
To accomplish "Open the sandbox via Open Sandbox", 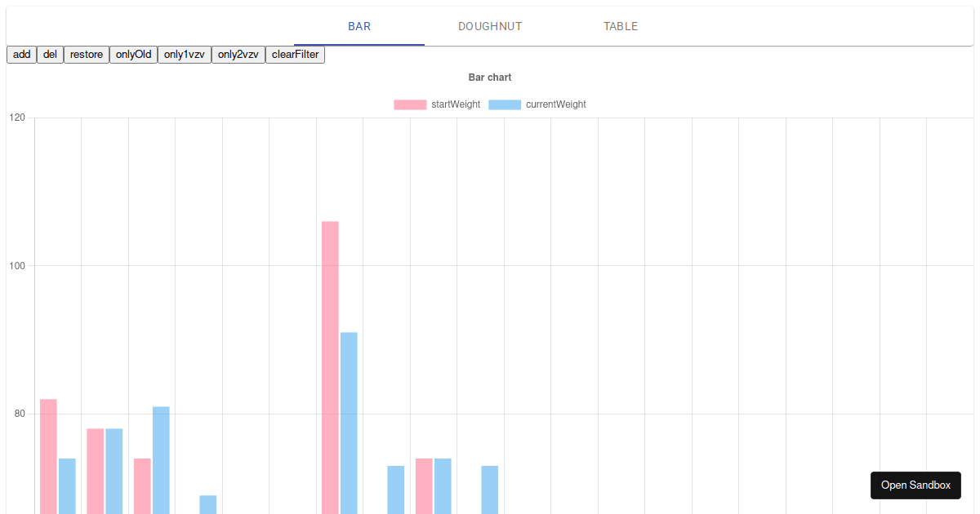I will (915, 485).
